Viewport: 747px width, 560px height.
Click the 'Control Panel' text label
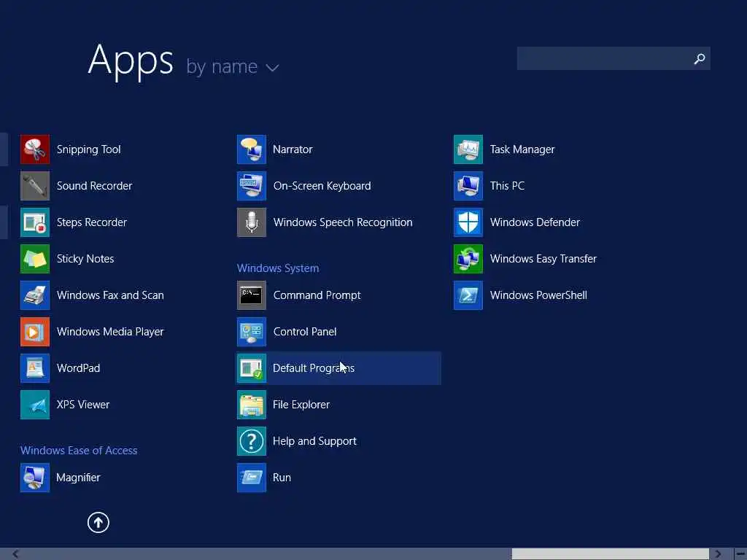pos(305,332)
